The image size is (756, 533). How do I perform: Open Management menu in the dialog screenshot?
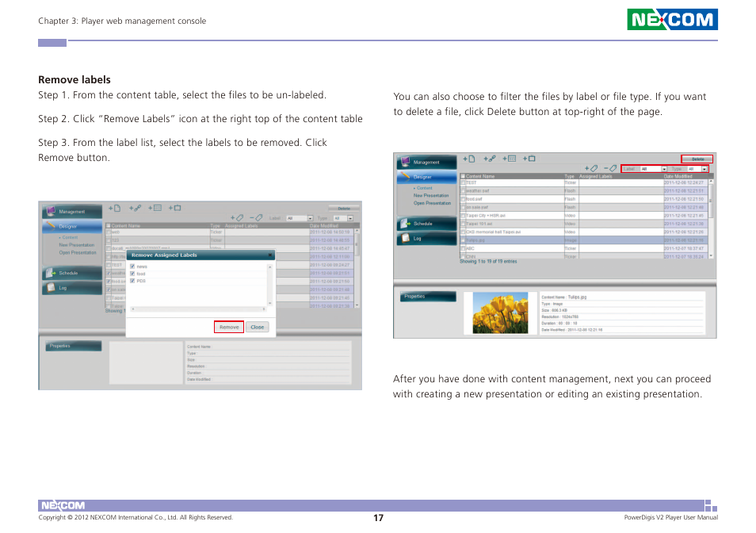click(x=72, y=211)
